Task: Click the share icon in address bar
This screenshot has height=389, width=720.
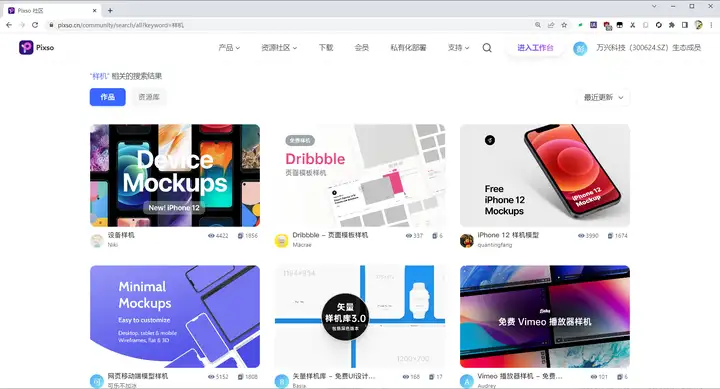Action: click(x=551, y=25)
